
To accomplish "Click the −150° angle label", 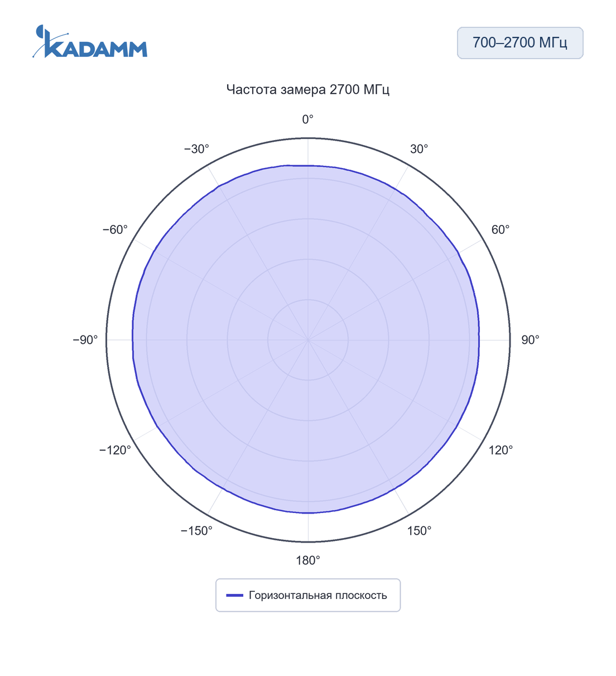I will pos(196,531).
